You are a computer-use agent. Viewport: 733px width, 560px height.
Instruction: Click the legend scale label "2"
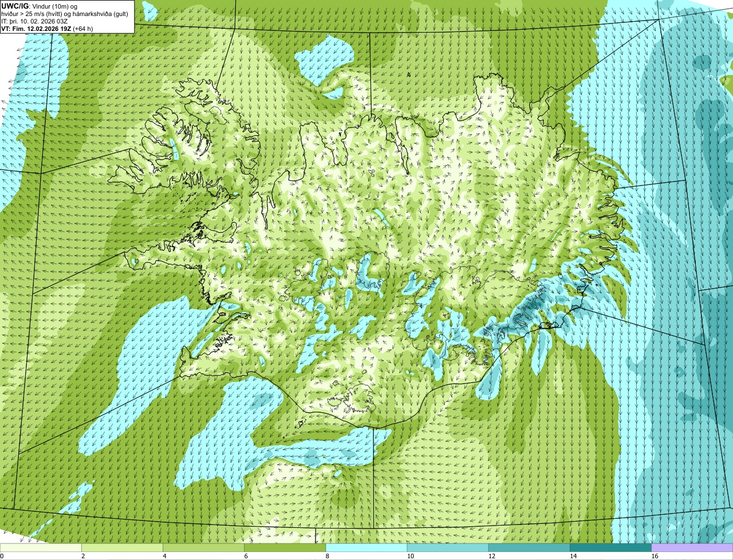pos(83,556)
